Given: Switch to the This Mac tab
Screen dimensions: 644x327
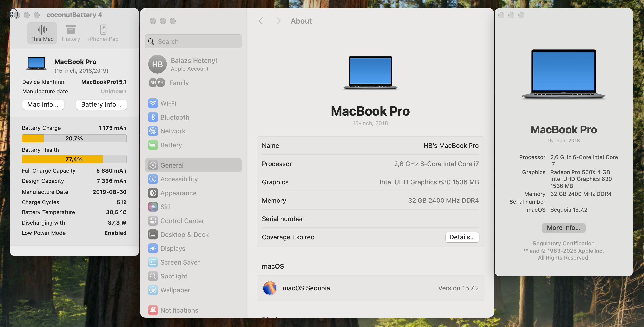Looking at the screenshot, I should 42,33.
